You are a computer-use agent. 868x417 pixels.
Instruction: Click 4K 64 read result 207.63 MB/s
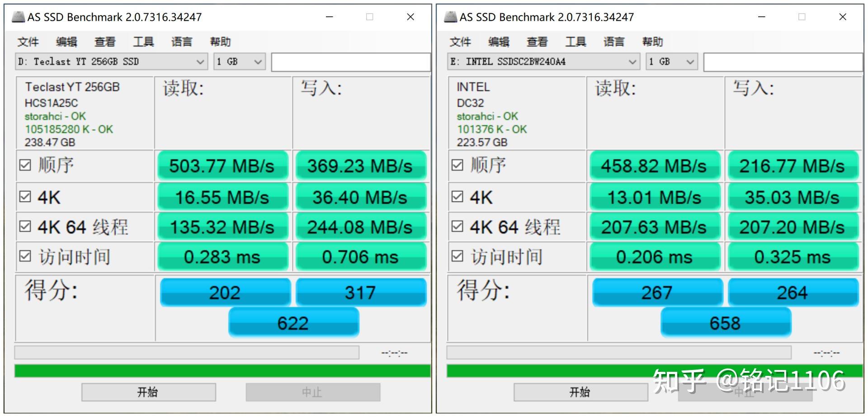pyautogui.click(x=655, y=227)
